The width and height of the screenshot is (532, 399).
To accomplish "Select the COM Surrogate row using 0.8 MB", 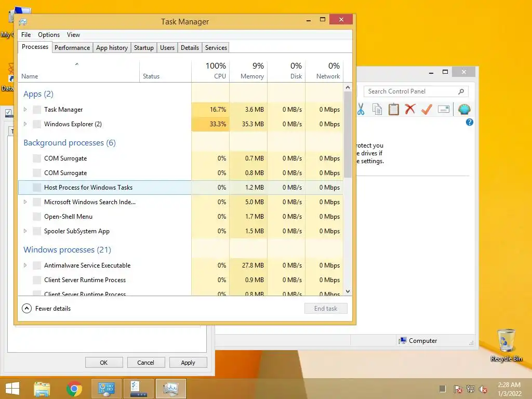I will tap(180, 172).
